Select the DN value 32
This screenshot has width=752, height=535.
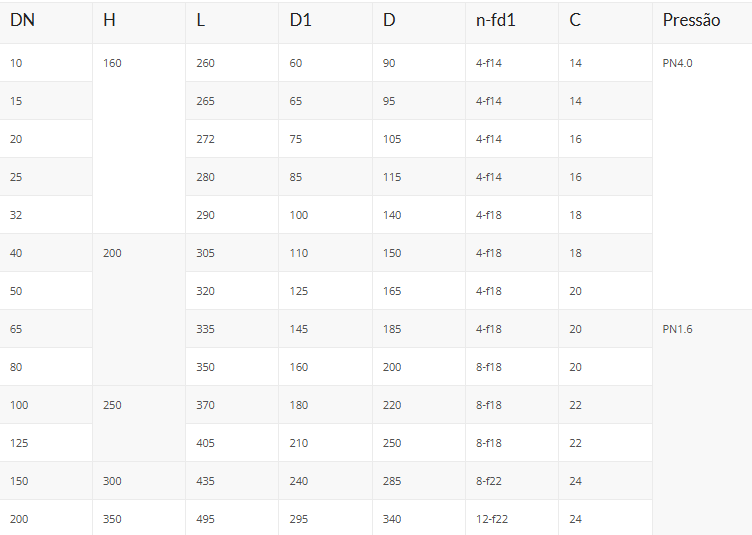pos(16,215)
